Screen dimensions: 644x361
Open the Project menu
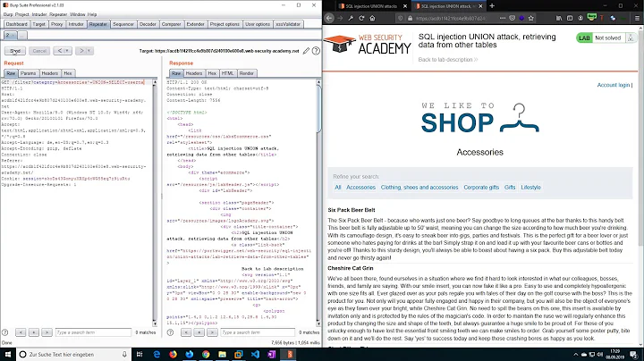point(22,14)
